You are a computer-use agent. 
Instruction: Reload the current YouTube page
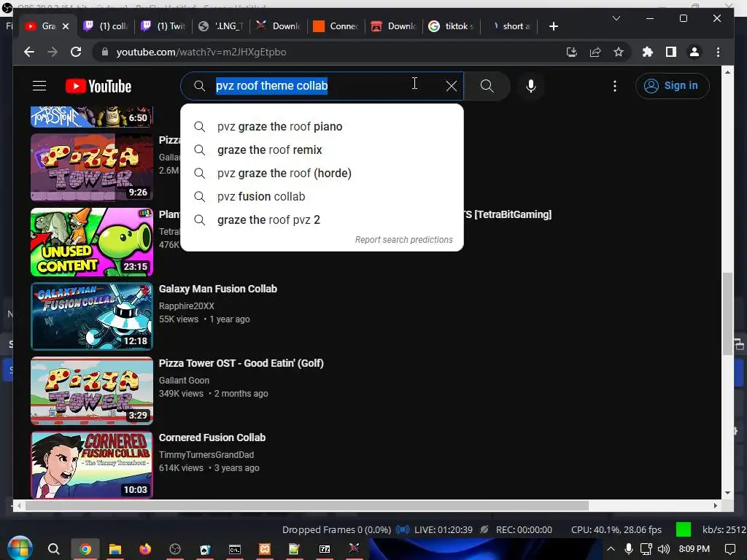pos(76,52)
